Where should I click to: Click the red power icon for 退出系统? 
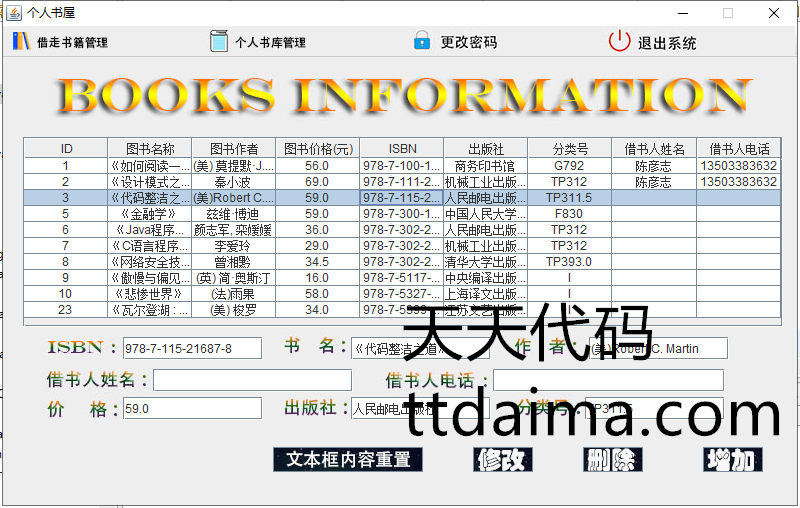[620, 42]
